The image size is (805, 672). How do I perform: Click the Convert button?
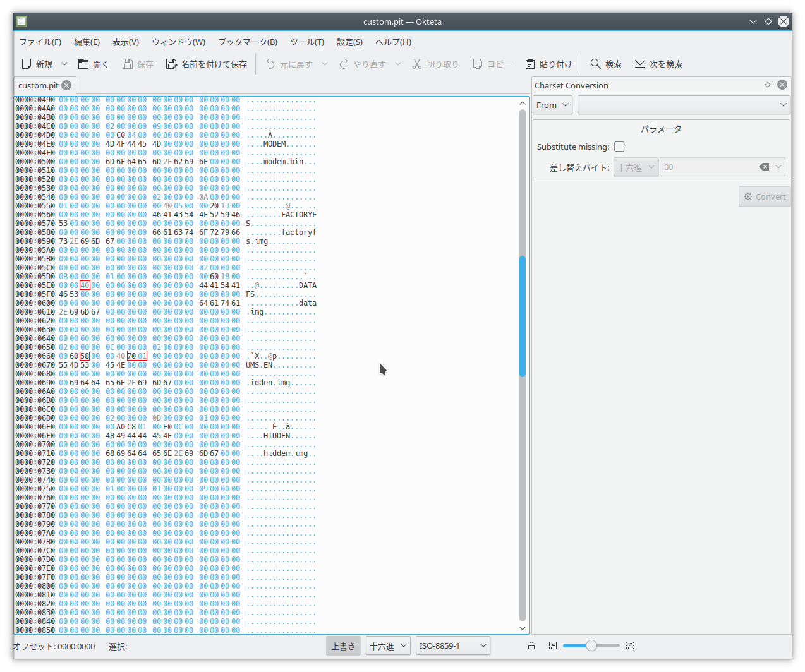click(x=765, y=196)
